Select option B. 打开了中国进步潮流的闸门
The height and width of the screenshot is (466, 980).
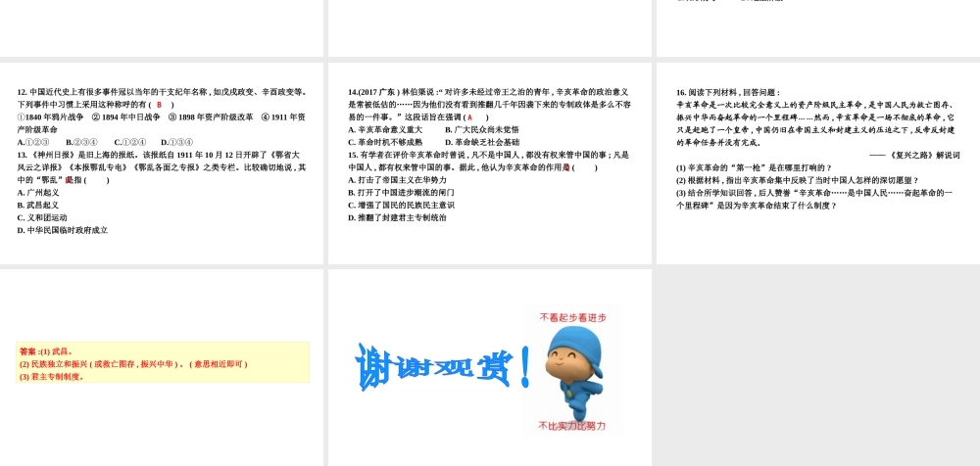[401, 193]
